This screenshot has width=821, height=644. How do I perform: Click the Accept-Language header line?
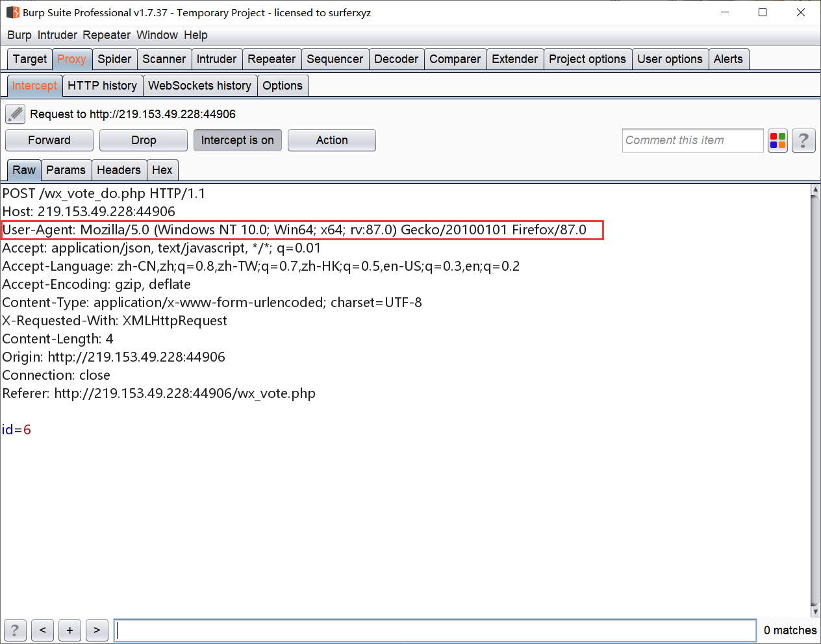click(261, 266)
